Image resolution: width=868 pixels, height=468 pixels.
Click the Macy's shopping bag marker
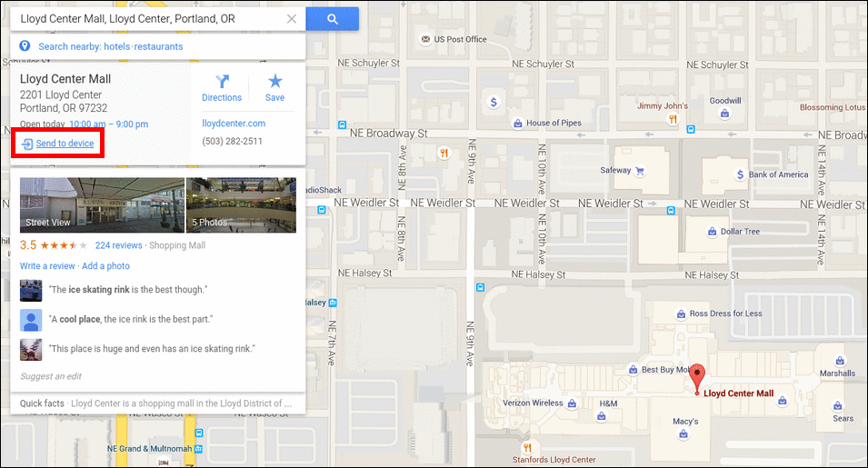point(683,434)
